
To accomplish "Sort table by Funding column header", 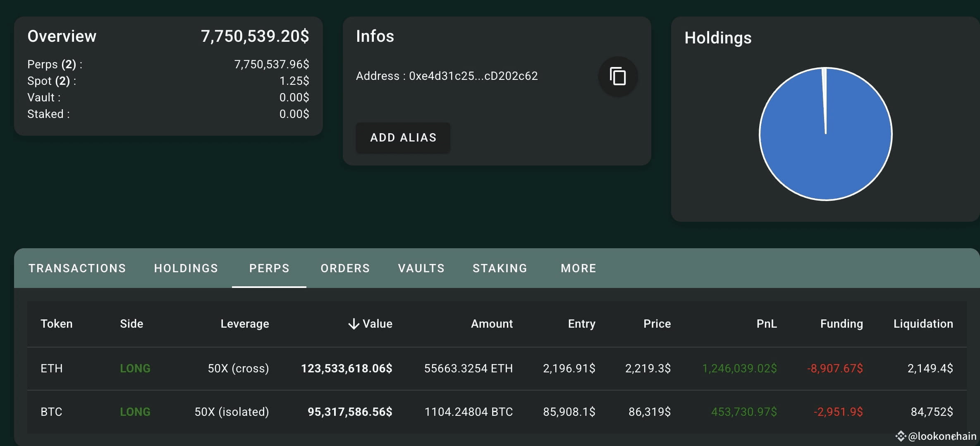I will click(841, 324).
